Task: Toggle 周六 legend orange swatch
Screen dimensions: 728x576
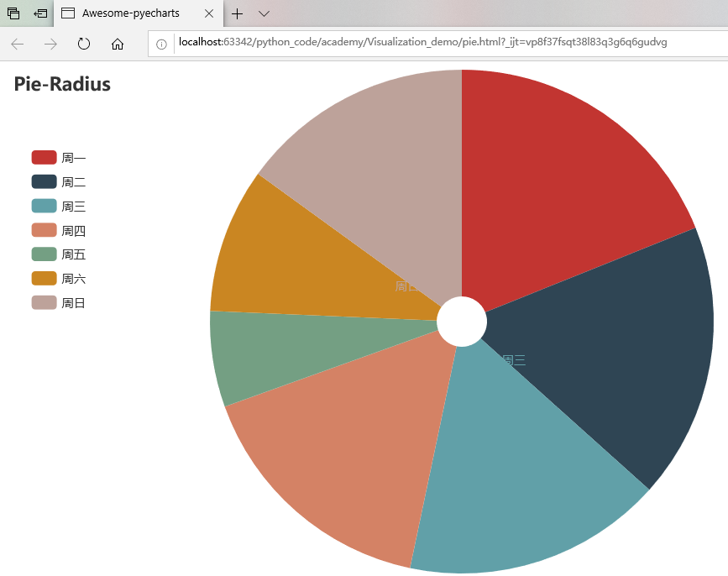Action: click(x=45, y=278)
